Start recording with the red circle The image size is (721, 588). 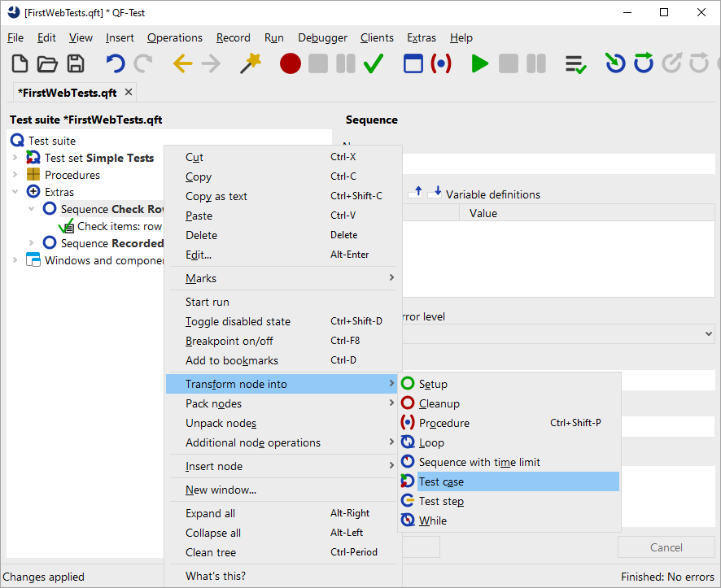click(291, 63)
